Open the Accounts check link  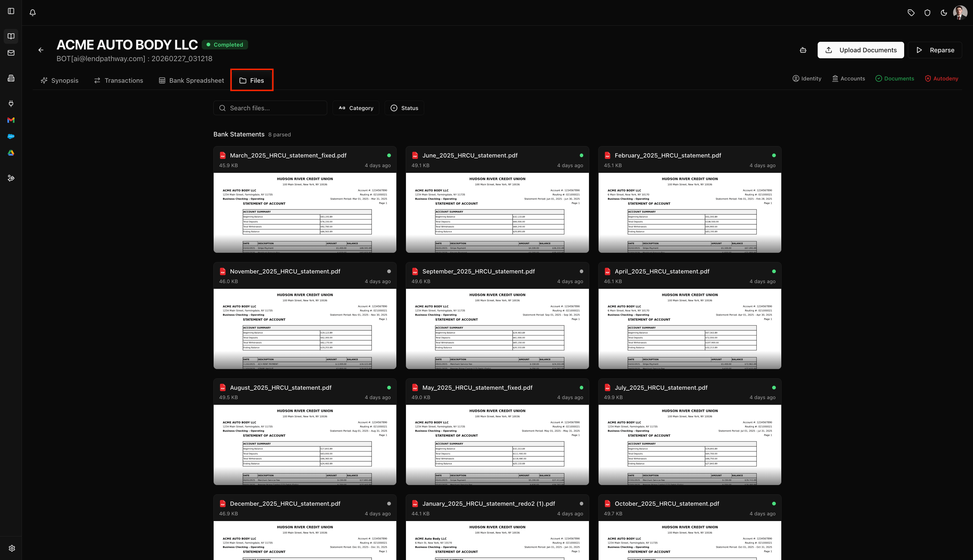click(848, 78)
